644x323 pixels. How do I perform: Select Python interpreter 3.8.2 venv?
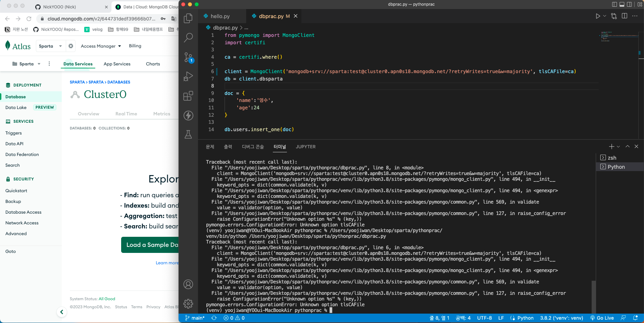[561, 318]
